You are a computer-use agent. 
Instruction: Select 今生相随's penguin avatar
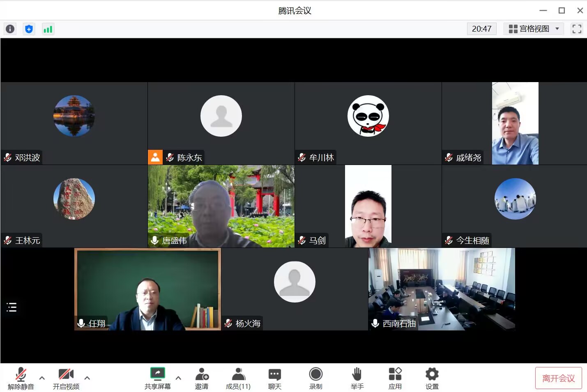pyautogui.click(x=515, y=199)
